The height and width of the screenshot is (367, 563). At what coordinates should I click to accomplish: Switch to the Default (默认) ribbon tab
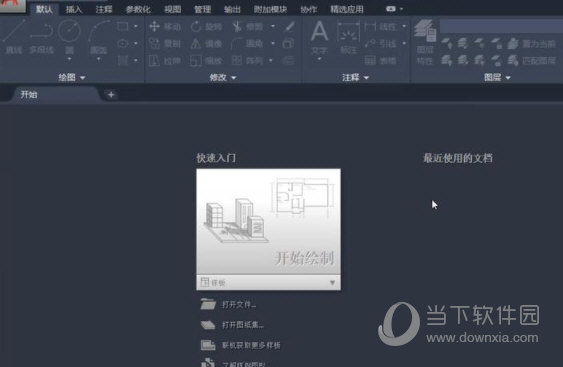point(44,9)
